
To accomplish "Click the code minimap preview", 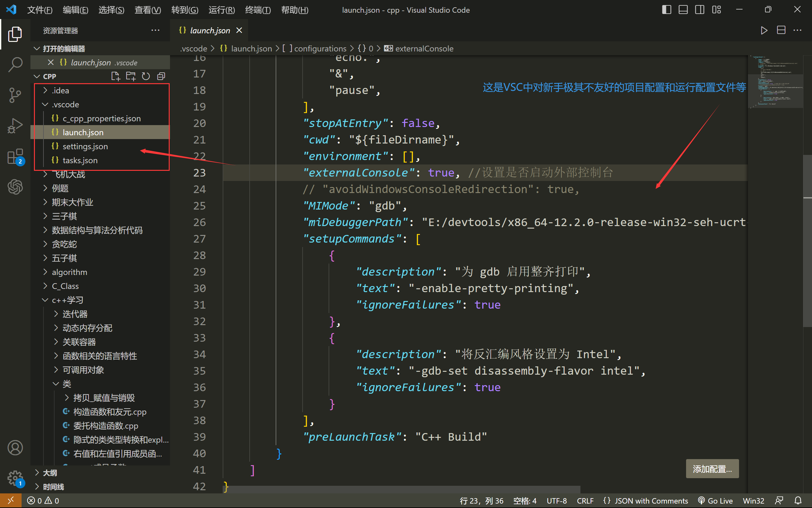I will pyautogui.click(x=776, y=82).
